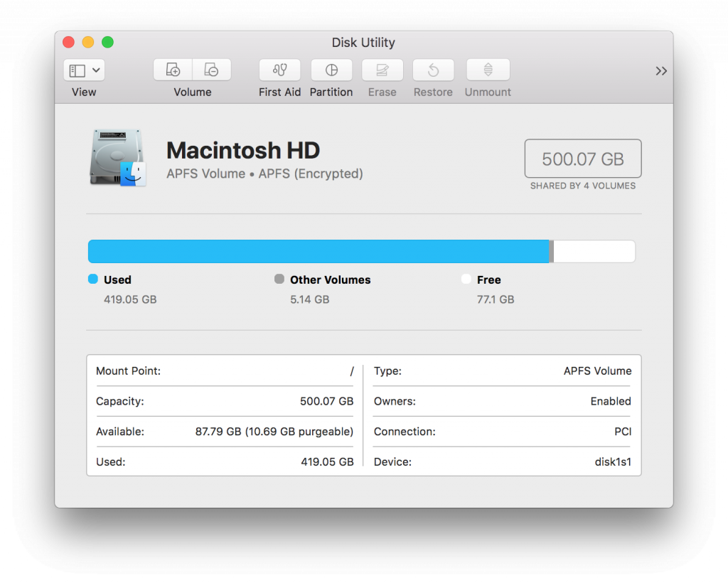Minimize the Disk Utility window

coord(88,42)
